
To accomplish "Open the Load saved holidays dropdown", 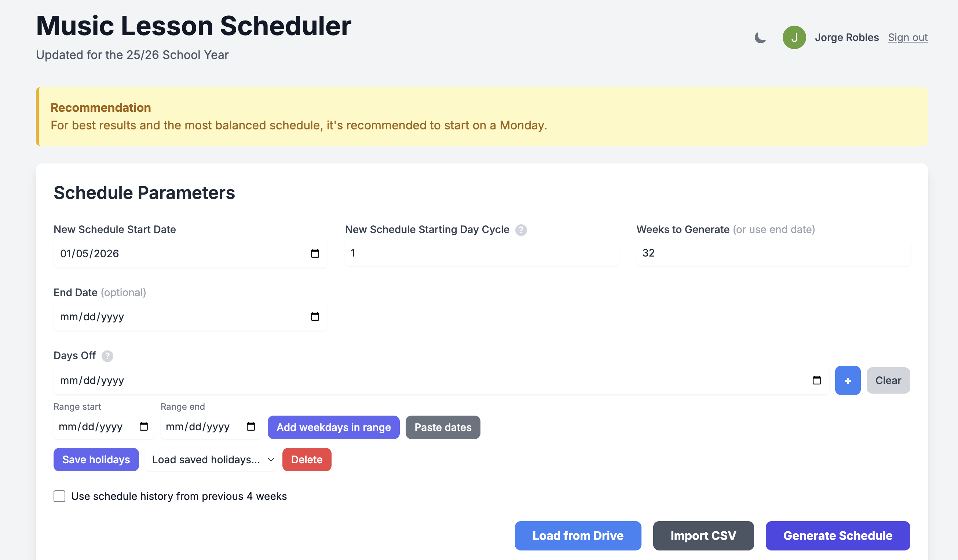I will (x=211, y=459).
